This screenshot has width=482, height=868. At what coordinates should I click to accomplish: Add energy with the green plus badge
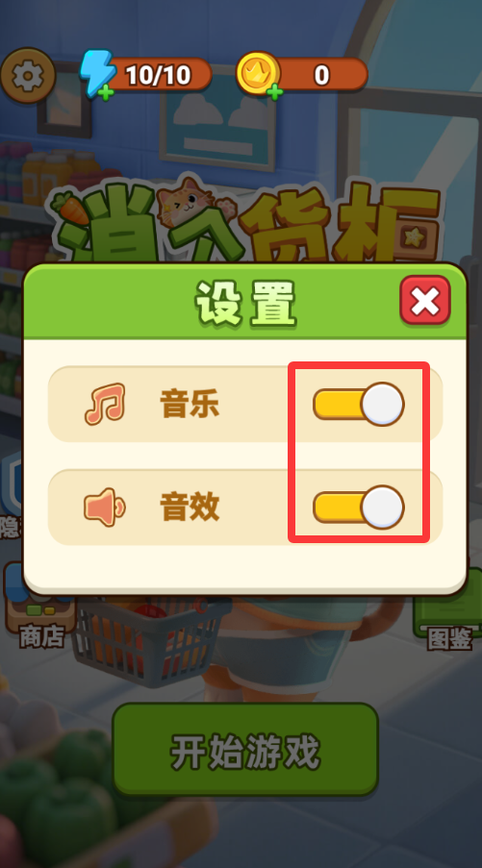click(106, 92)
